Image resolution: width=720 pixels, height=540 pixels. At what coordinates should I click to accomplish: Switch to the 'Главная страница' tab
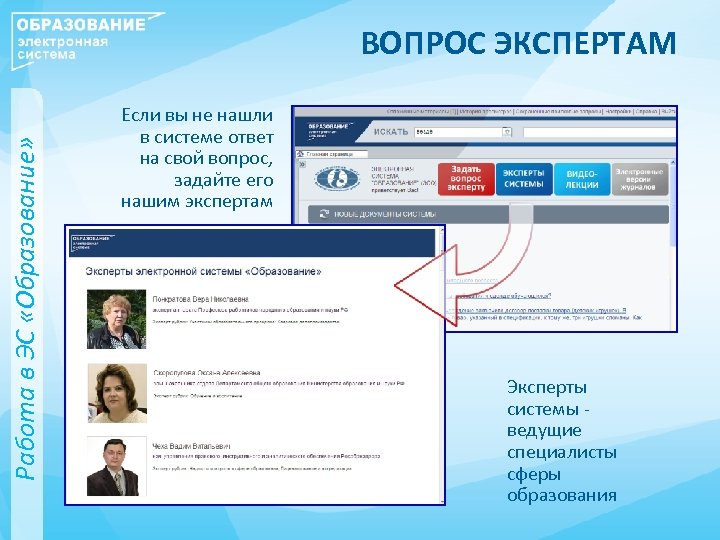point(332,154)
